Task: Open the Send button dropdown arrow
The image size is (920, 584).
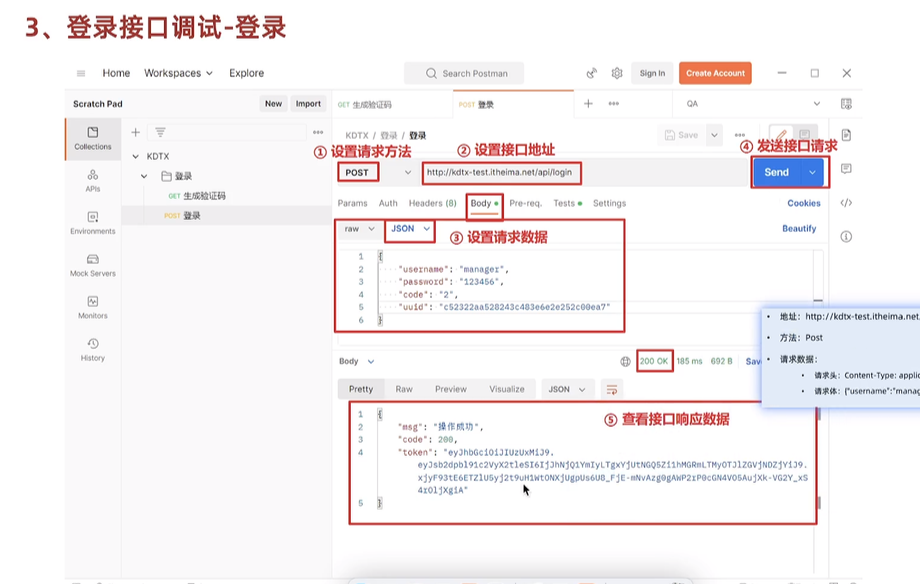Action: [812, 173]
